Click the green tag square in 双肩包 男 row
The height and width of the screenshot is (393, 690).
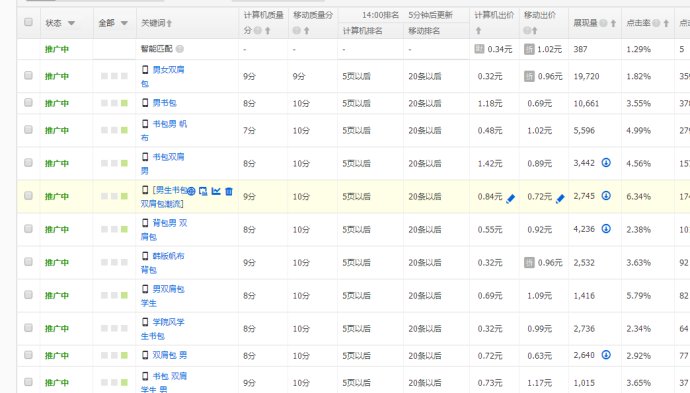[x=125, y=355]
